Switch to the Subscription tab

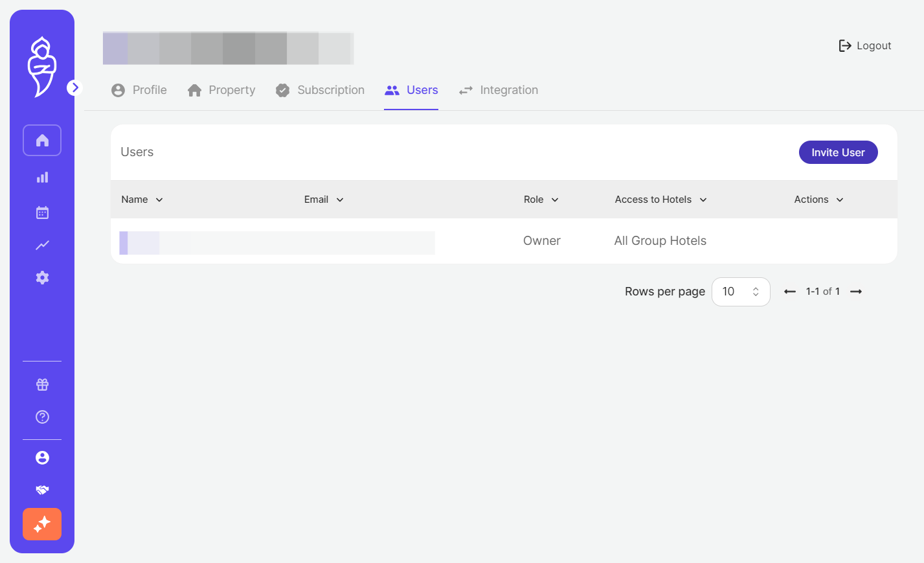pos(320,90)
